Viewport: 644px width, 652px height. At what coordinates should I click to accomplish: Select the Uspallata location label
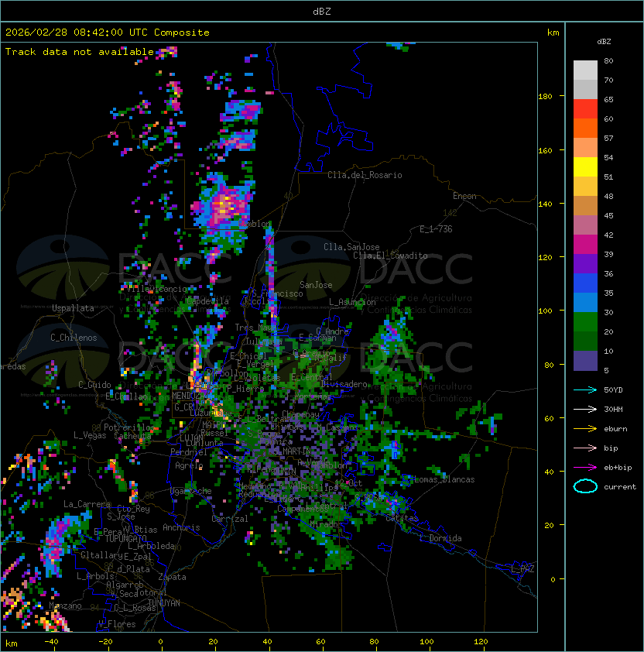coord(73,308)
